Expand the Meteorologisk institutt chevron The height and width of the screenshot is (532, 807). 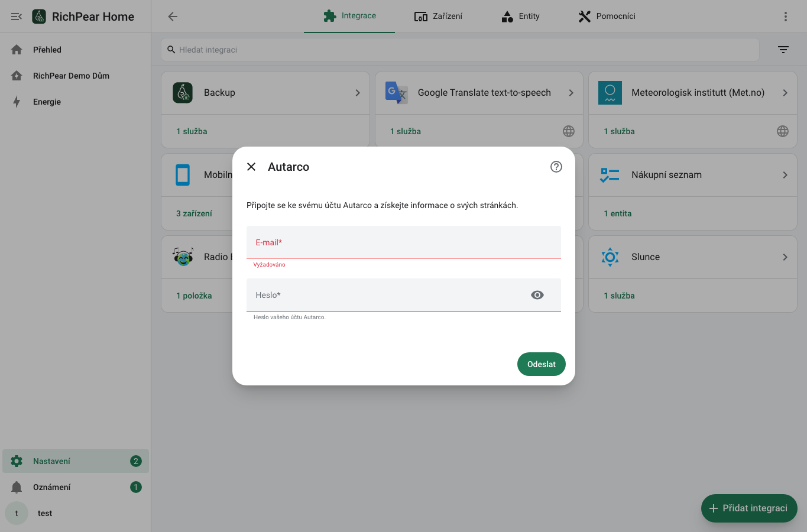pos(785,93)
